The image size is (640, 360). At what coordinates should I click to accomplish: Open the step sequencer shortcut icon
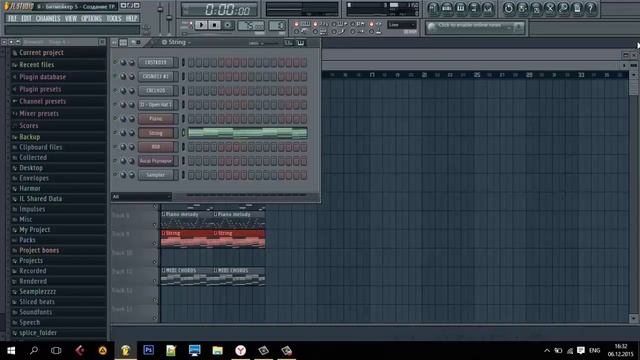tap(447, 8)
